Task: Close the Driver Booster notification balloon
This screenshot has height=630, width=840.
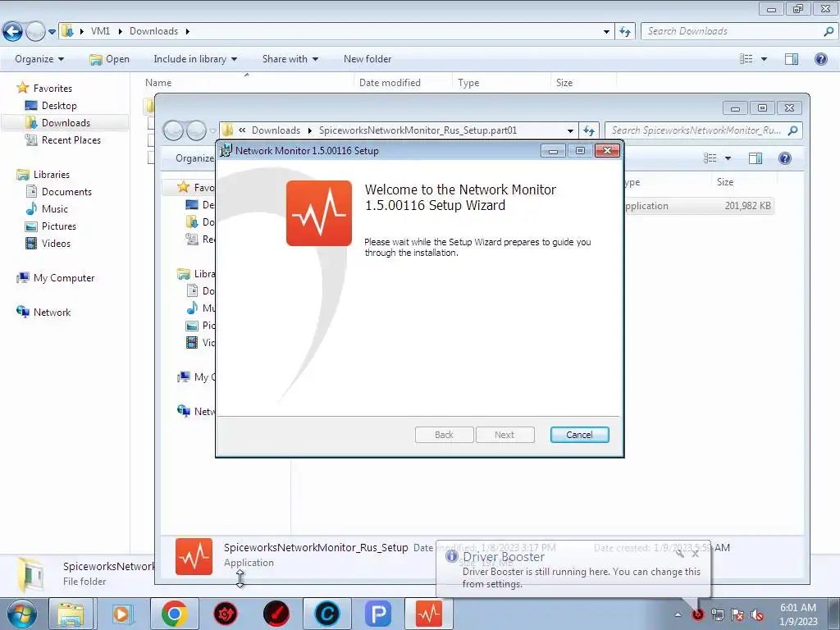Action: tap(695, 554)
